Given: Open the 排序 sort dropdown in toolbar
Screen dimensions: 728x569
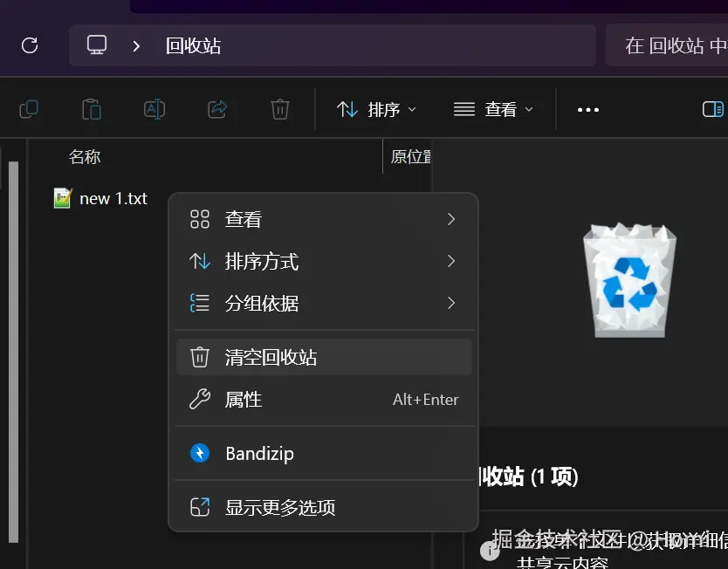Looking at the screenshot, I should [x=376, y=110].
